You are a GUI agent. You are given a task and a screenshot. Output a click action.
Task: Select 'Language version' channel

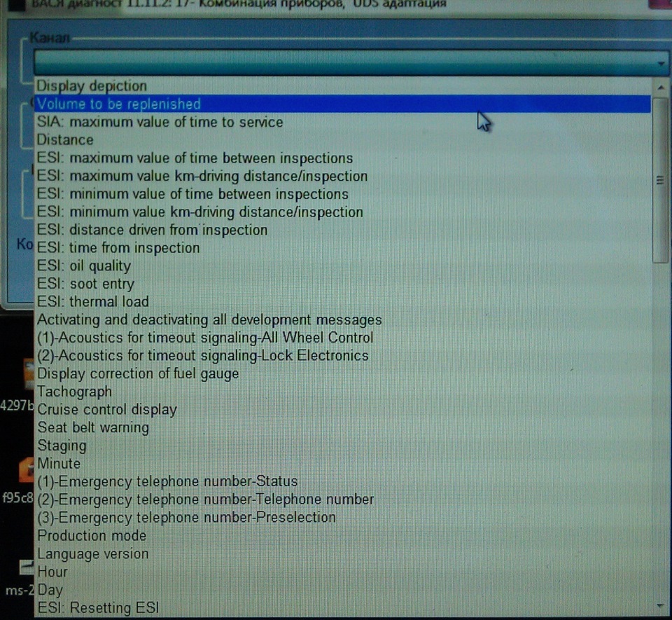343,554
